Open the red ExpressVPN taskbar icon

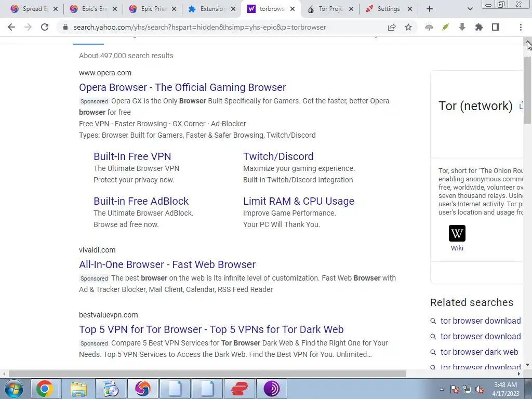pos(240,389)
